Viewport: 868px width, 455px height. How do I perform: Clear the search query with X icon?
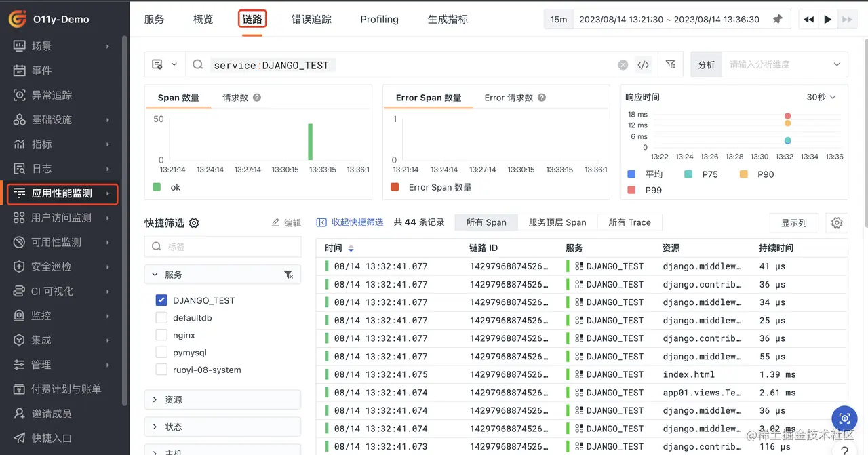[623, 65]
